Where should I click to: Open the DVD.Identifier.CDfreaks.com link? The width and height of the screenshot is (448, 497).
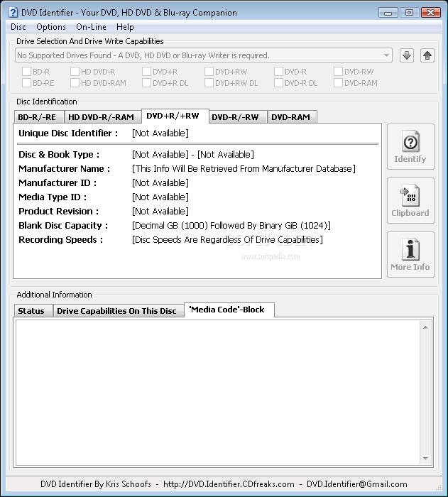point(229,484)
